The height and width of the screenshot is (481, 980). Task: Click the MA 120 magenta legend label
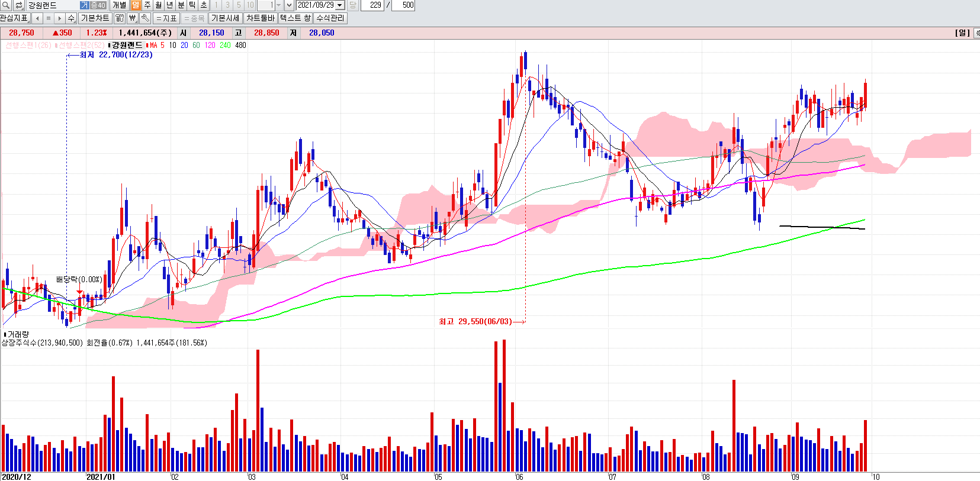(210, 45)
